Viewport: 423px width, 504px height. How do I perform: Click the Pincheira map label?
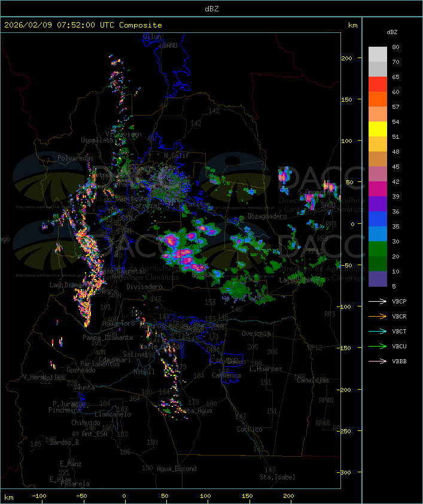[x=65, y=410]
